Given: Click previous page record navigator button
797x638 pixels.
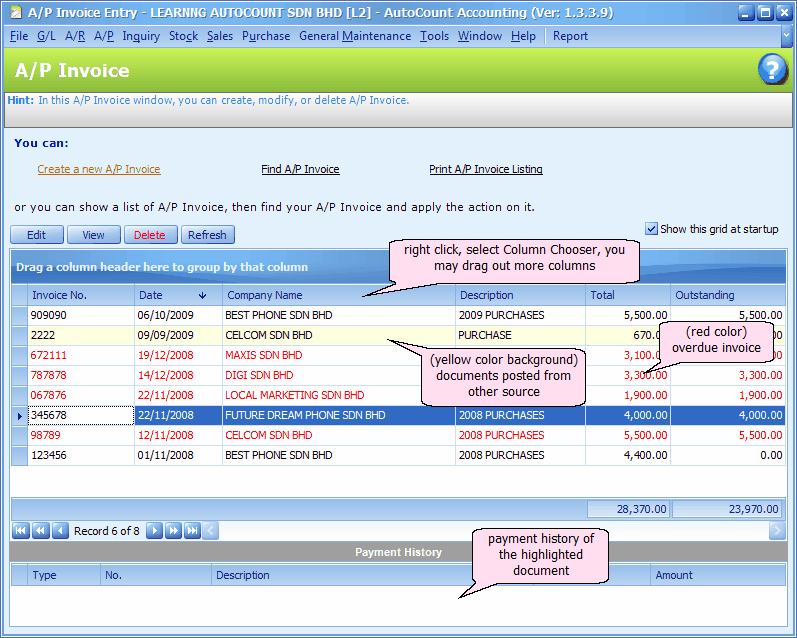Looking at the screenshot, I should pos(41,531).
